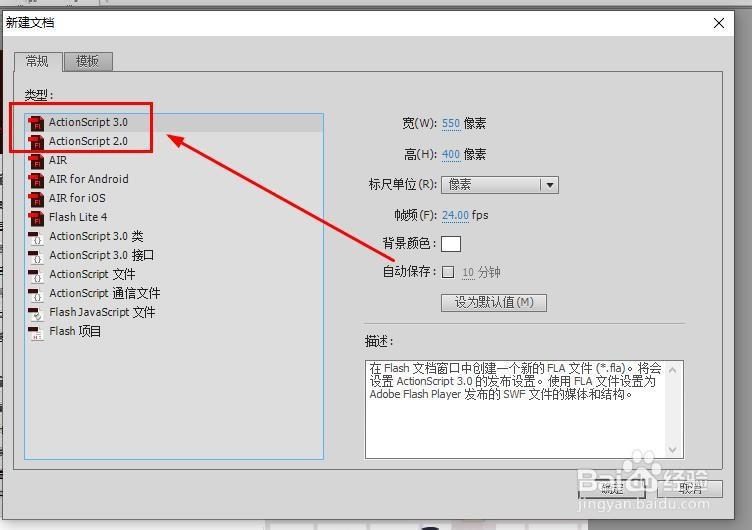Pick the Flash Lite 4 entry label

(78, 217)
